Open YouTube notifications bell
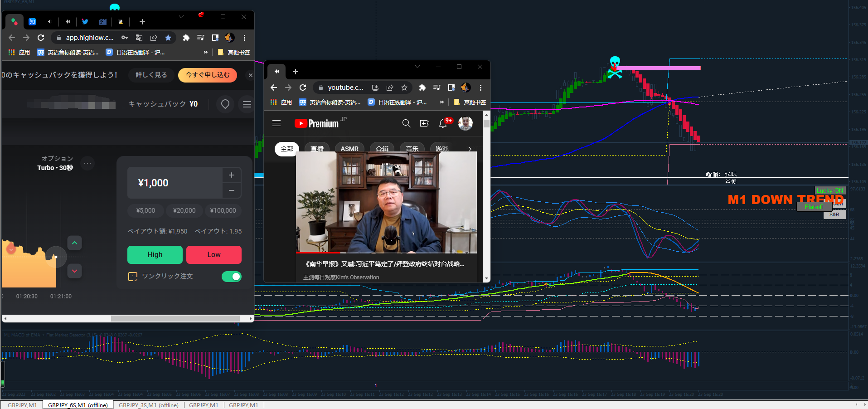The height and width of the screenshot is (409, 868). click(443, 123)
